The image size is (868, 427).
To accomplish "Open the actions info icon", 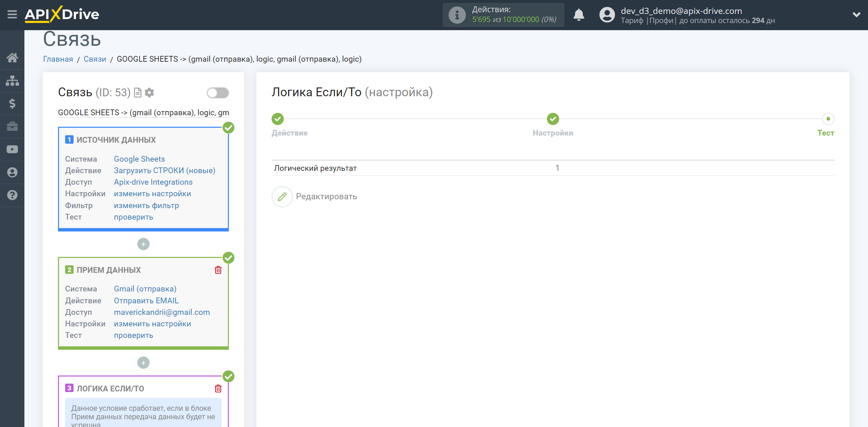I will point(457,15).
